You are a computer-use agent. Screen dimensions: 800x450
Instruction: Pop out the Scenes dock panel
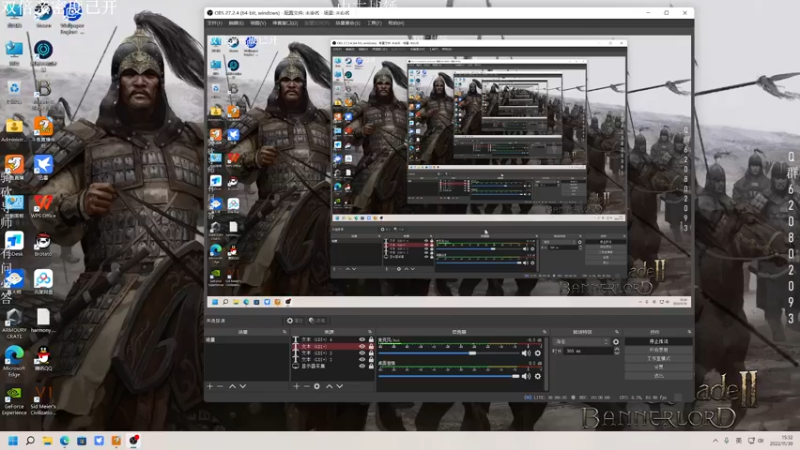point(285,332)
